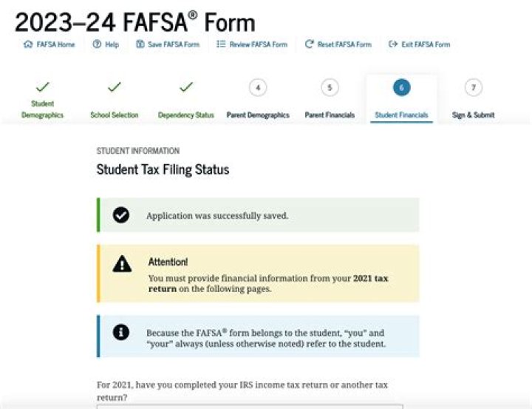
Task: Jump to step 7 Sign & Submit
Action: coord(473,88)
